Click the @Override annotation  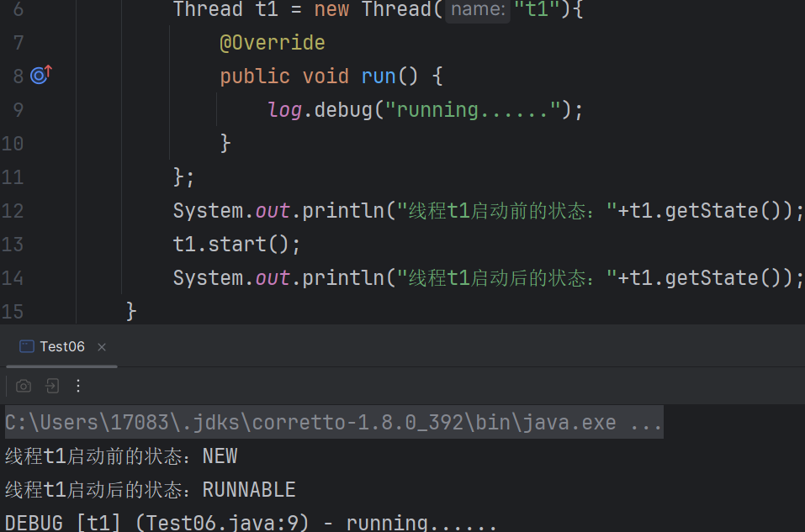(x=272, y=43)
